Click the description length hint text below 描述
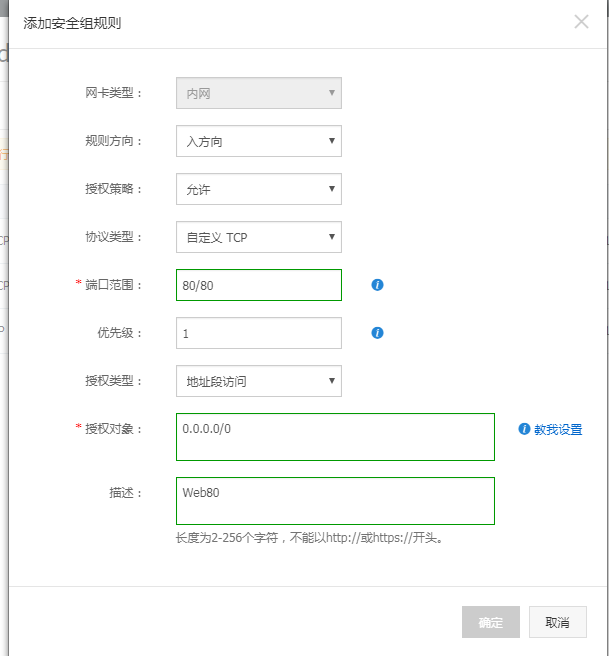609x656 pixels. [x=309, y=538]
